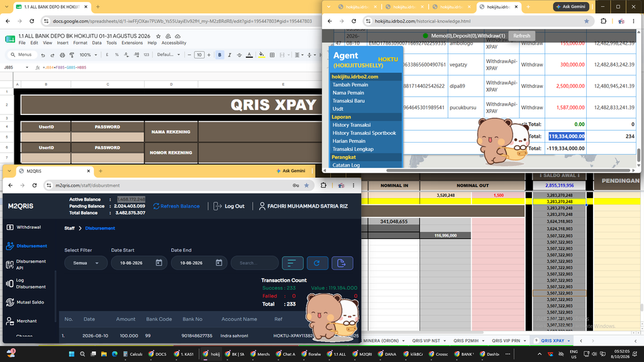Show hidden system tray icons chevron
The width and height of the screenshot is (644, 362).
pyautogui.click(x=539, y=354)
